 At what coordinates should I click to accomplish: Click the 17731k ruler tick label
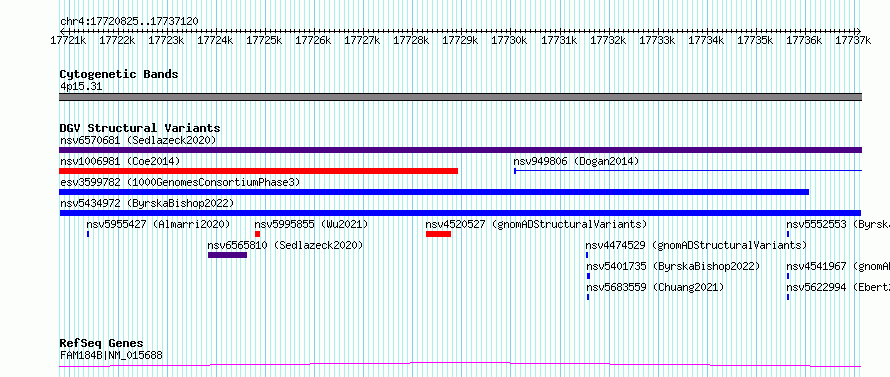pyautogui.click(x=559, y=40)
